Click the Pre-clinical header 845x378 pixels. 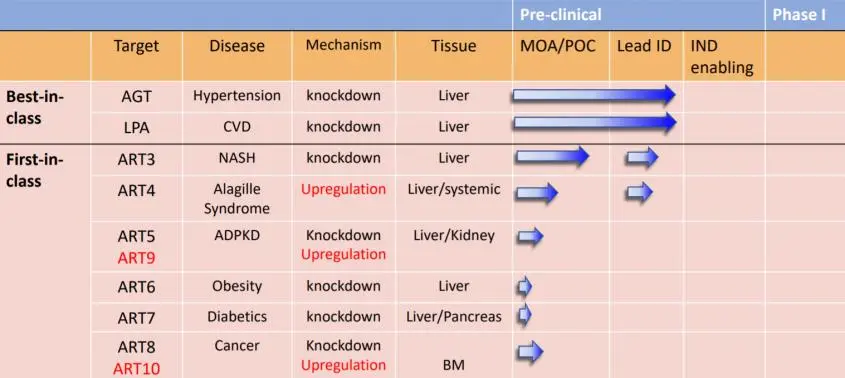click(560, 15)
